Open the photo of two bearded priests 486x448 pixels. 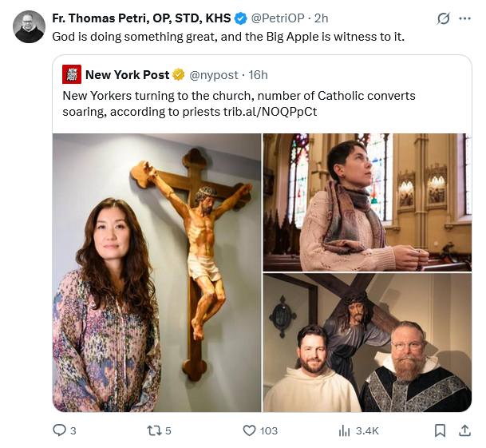367,343
